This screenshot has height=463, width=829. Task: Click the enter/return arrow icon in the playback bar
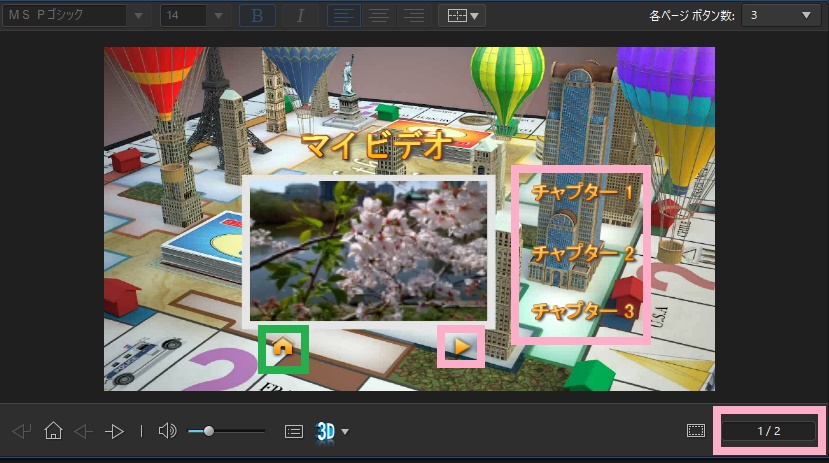(22, 431)
